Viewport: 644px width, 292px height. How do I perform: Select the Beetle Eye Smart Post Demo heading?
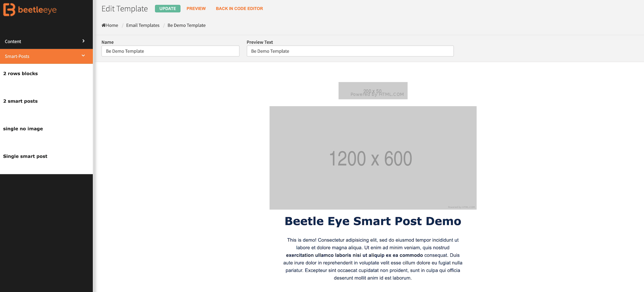pyautogui.click(x=373, y=221)
